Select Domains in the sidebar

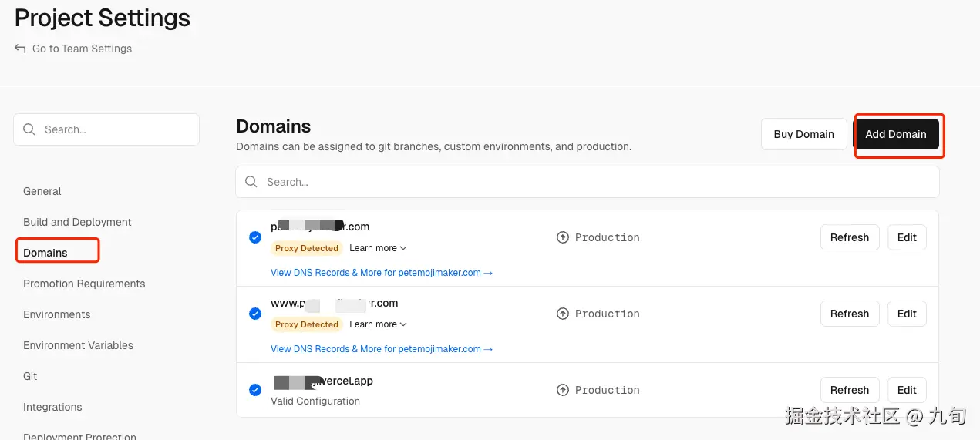[45, 253]
